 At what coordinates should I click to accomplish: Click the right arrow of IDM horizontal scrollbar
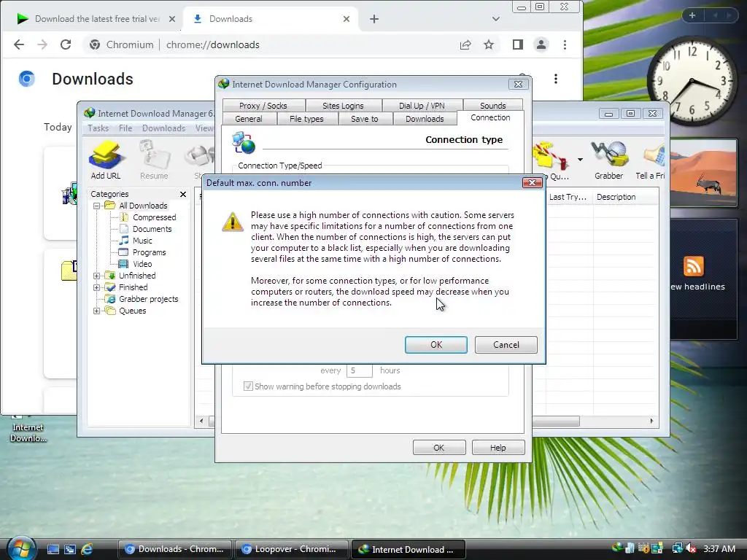pyautogui.click(x=651, y=421)
